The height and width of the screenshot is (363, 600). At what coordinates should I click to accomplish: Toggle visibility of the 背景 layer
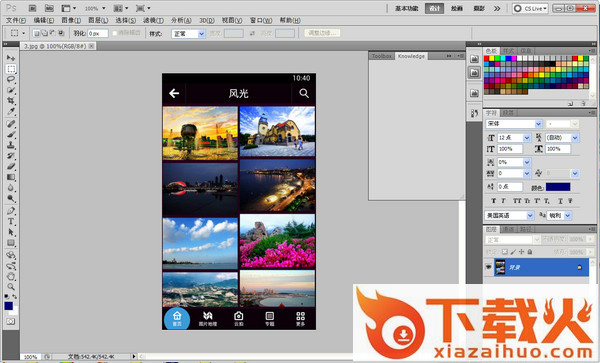pyautogui.click(x=488, y=267)
